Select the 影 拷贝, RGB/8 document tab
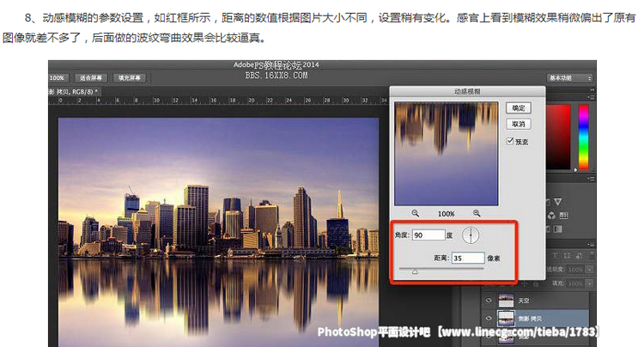This screenshot has height=347, width=644. [75, 92]
